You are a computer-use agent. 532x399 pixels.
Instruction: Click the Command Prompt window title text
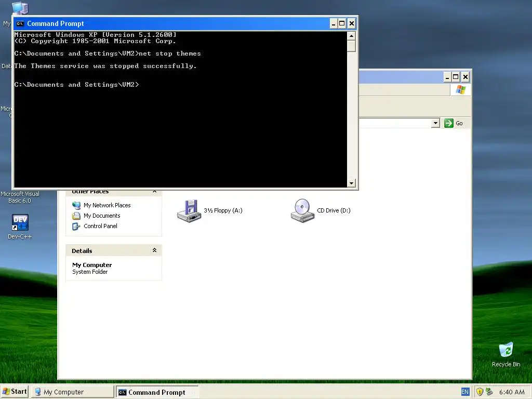(x=55, y=23)
